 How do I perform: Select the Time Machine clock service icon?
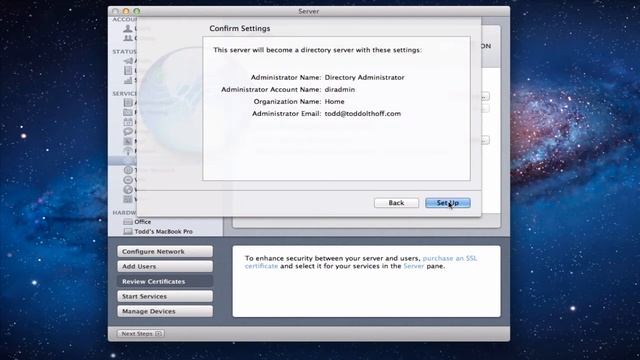(128, 170)
